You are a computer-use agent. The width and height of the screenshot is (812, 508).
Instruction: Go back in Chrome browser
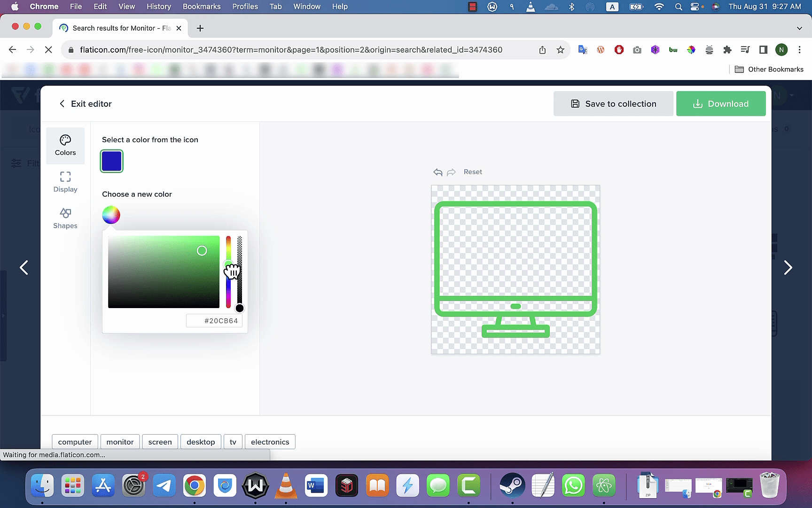coord(13,49)
